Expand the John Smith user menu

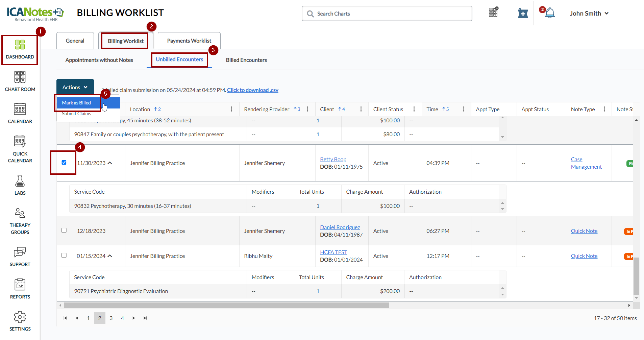(x=589, y=14)
